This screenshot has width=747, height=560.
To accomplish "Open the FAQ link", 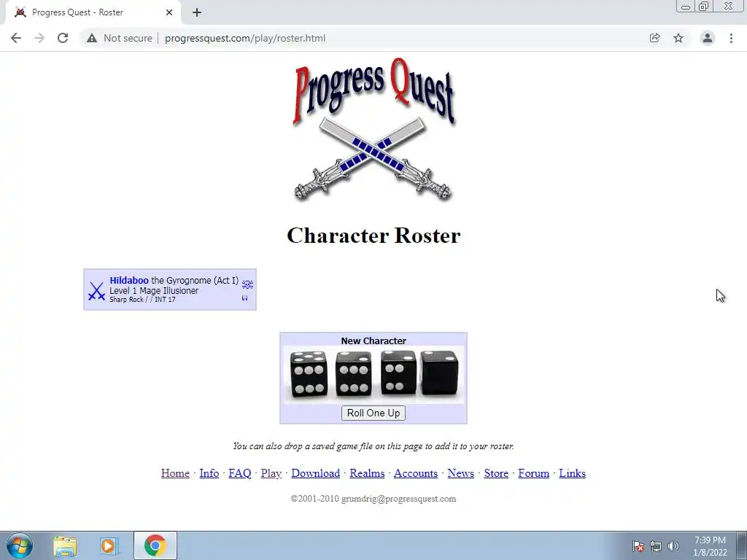I will (239, 473).
